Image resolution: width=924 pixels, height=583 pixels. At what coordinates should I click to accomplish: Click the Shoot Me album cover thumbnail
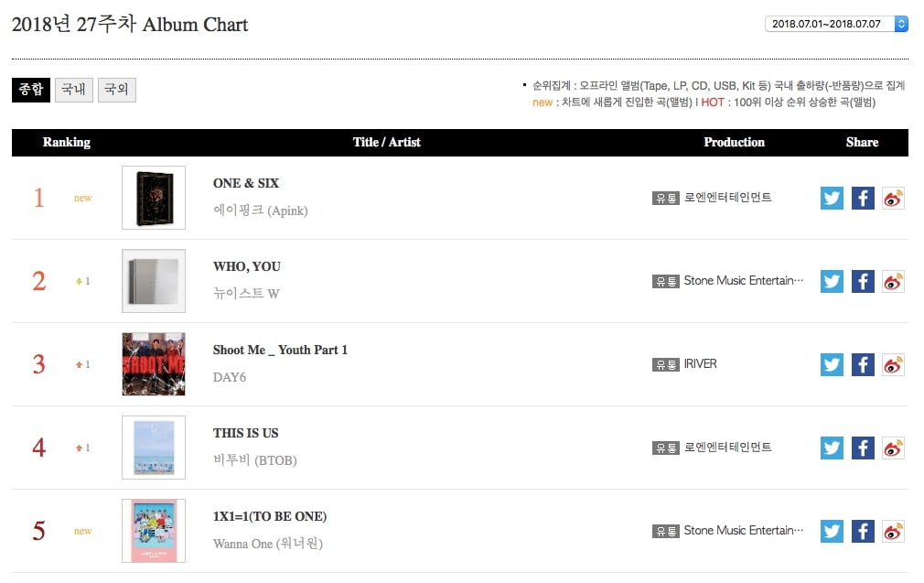(x=154, y=364)
